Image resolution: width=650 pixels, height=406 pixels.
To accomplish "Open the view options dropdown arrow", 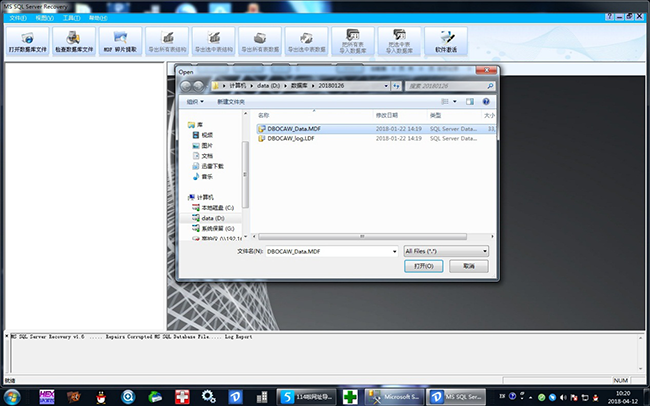I will coord(455,102).
